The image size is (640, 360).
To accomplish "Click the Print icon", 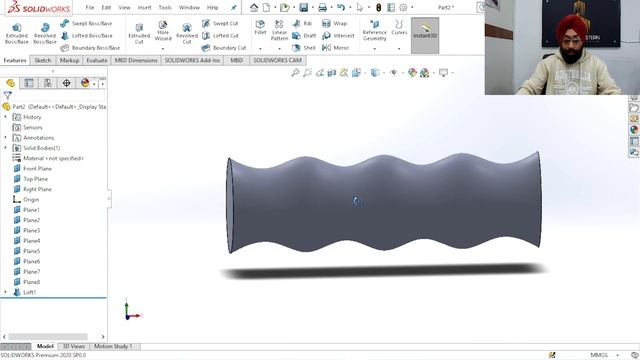I will coord(322,7).
